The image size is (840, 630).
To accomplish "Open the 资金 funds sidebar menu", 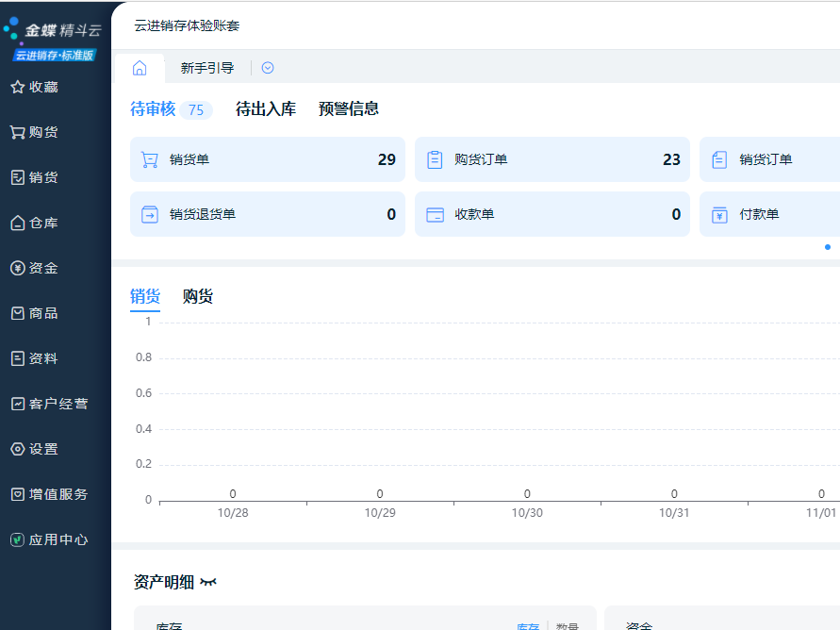I will (35, 268).
